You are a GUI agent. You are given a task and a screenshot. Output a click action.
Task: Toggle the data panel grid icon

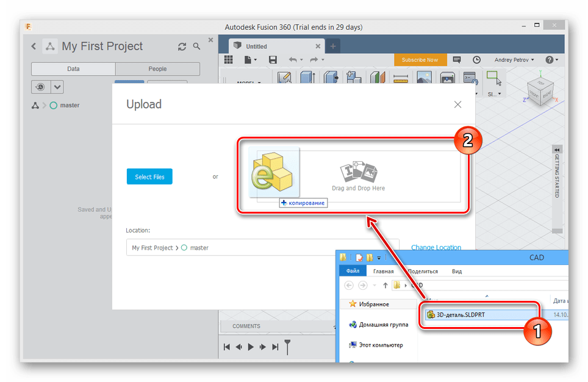pos(229,59)
